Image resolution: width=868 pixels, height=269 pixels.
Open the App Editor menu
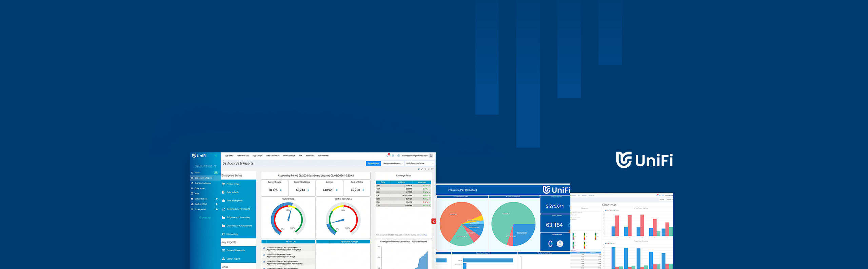tap(229, 156)
